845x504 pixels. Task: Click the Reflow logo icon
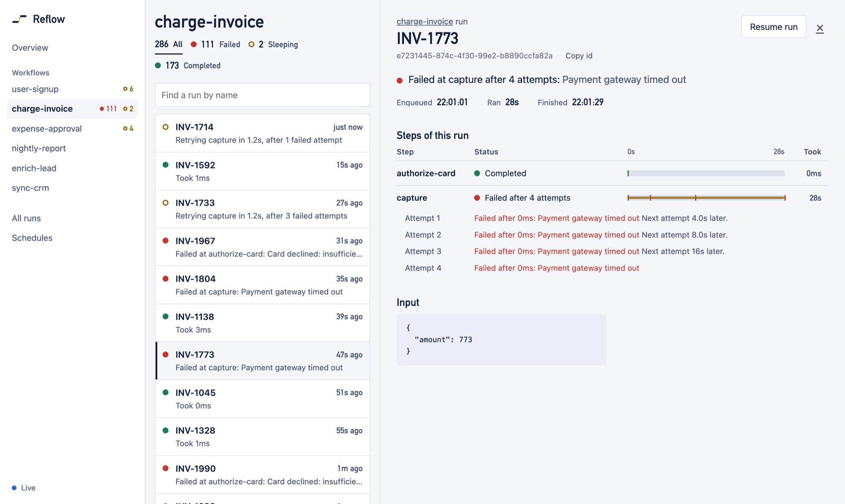(19, 19)
